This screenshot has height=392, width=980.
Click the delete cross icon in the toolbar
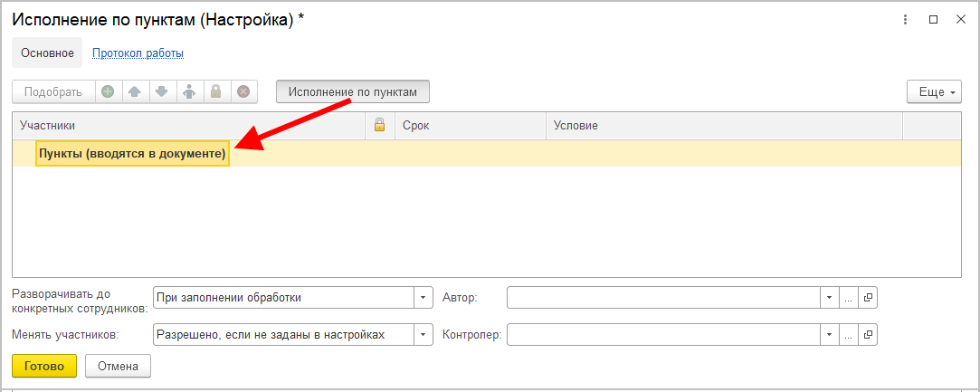[x=243, y=91]
